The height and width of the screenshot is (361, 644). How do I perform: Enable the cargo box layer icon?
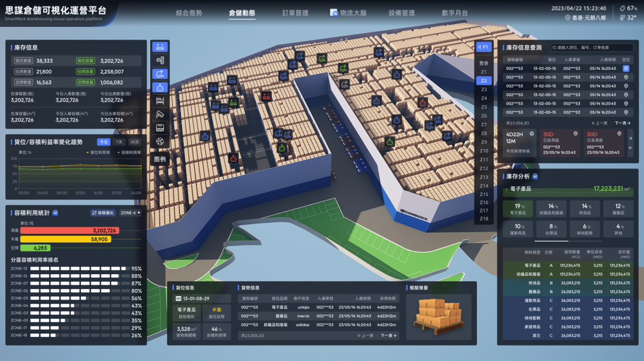tap(160, 128)
